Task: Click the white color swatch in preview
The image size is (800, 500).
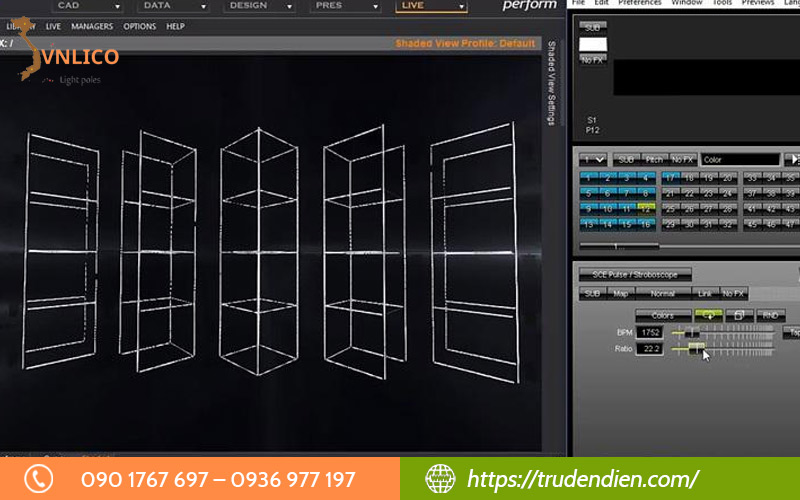Action: click(x=593, y=44)
